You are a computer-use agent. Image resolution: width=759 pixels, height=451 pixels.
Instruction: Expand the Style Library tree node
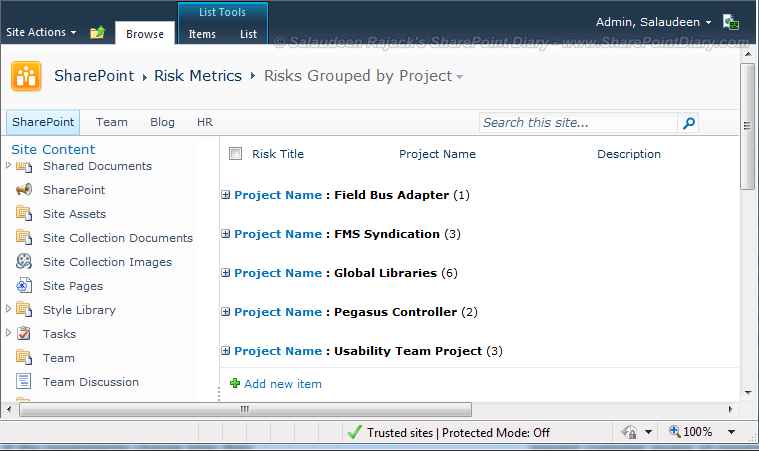tap(8, 308)
